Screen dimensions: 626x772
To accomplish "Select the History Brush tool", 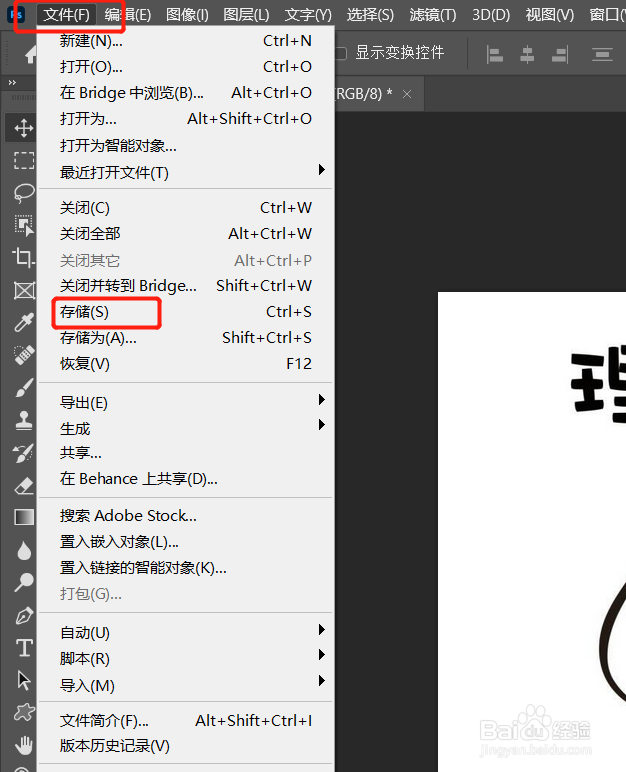I will click(x=24, y=453).
